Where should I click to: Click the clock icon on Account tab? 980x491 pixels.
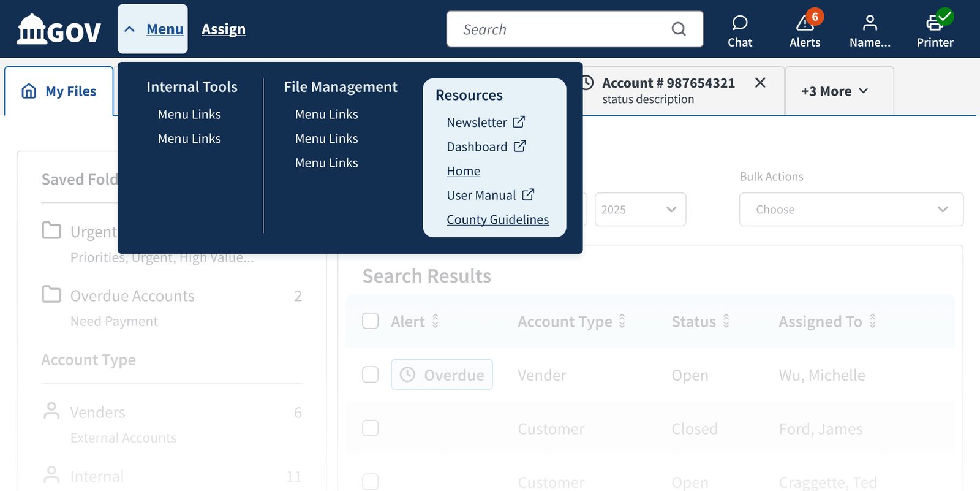[x=587, y=83]
